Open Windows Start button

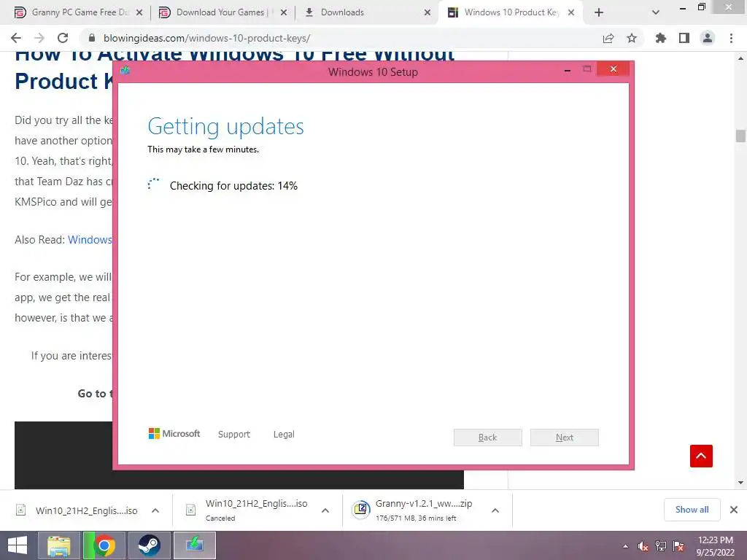point(18,545)
